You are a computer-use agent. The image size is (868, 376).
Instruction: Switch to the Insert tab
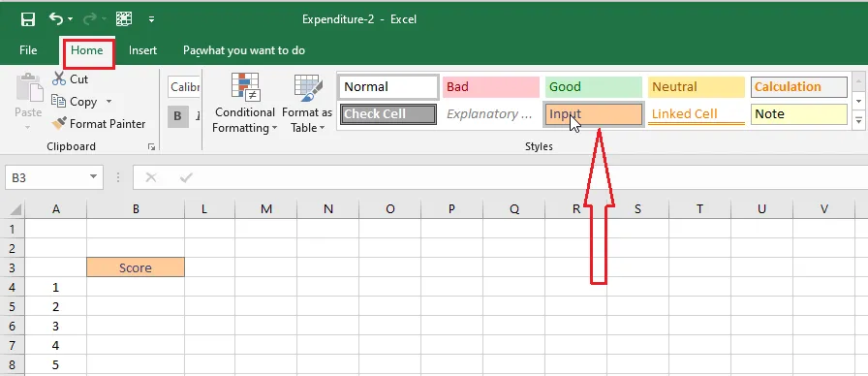point(142,50)
